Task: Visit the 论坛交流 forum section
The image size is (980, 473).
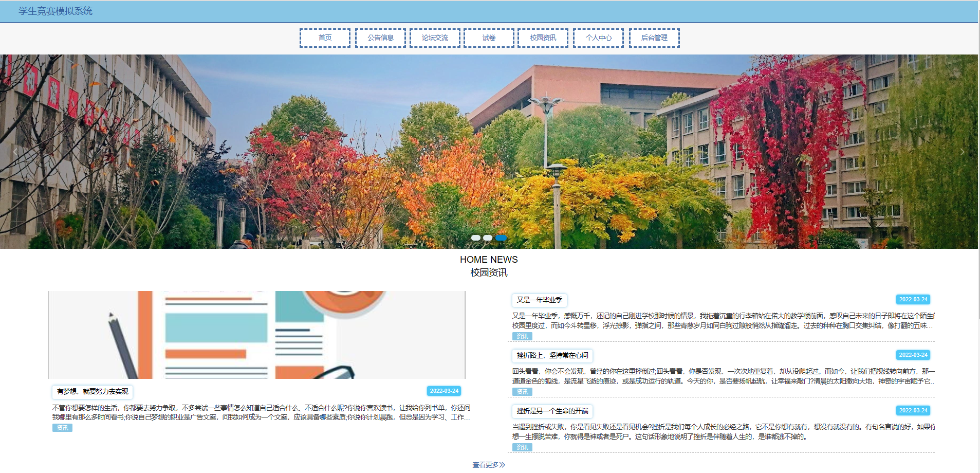Action: pyautogui.click(x=435, y=38)
